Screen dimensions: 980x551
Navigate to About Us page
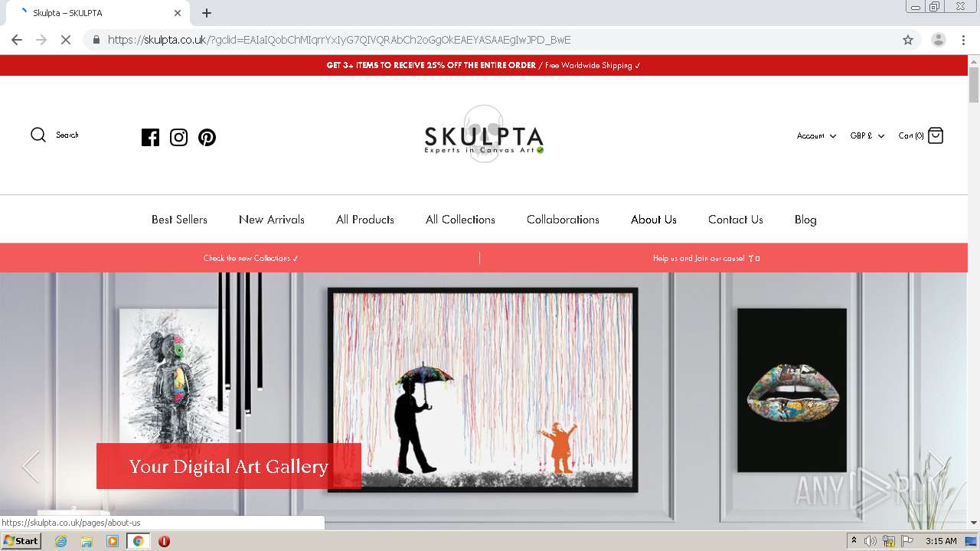point(654,220)
